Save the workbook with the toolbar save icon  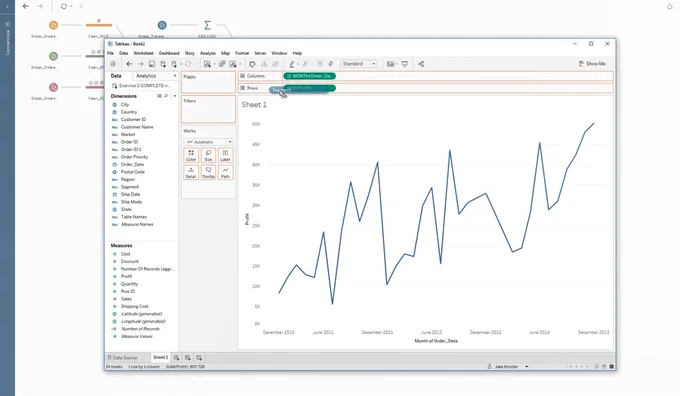(152, 64)
